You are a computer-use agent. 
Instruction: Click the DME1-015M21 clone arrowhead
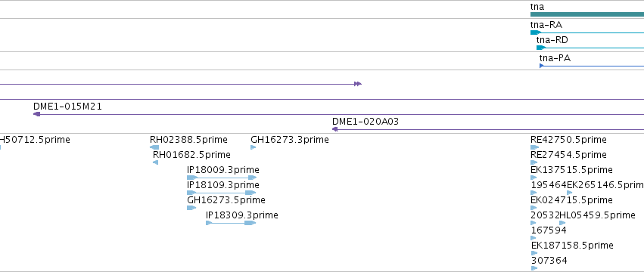click(x=36, y=114)
